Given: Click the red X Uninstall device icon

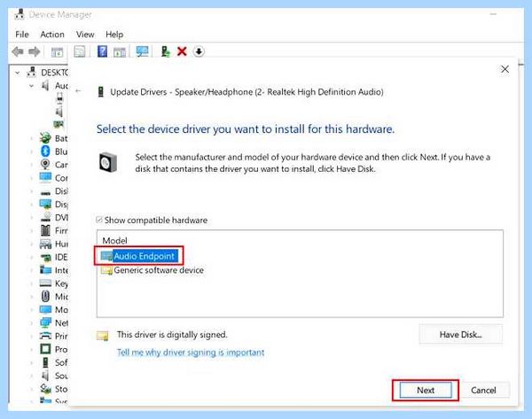Looking at the screenshot, I should click(x=182, y=51).
